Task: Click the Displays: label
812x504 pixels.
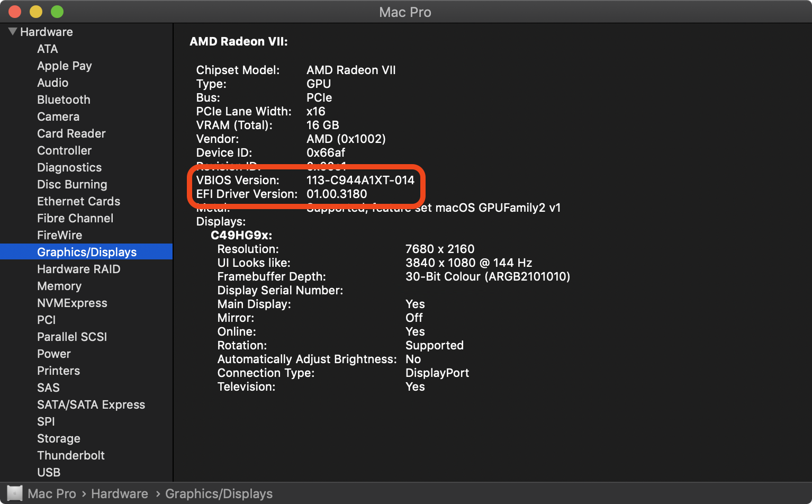Action: click(x=221, y=221)
